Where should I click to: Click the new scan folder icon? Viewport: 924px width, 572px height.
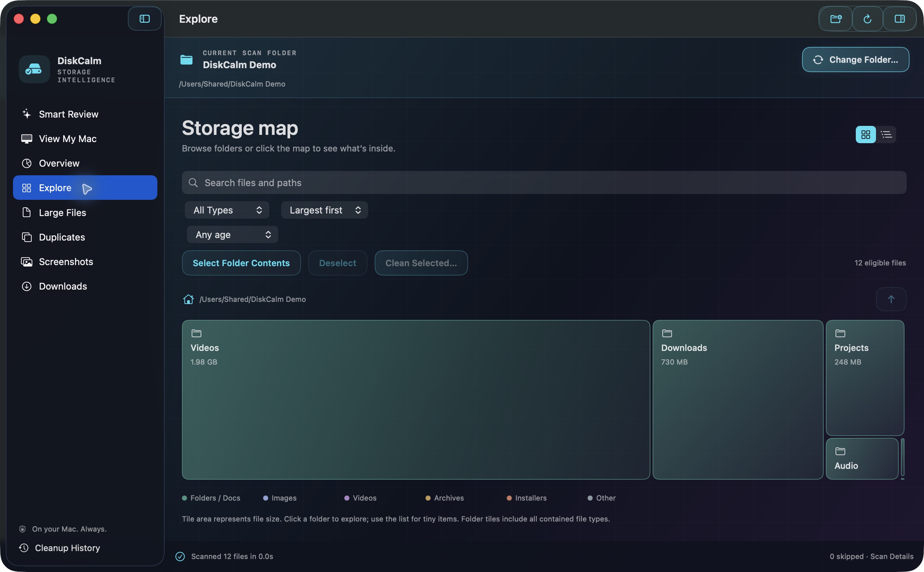tap(836, 18)
